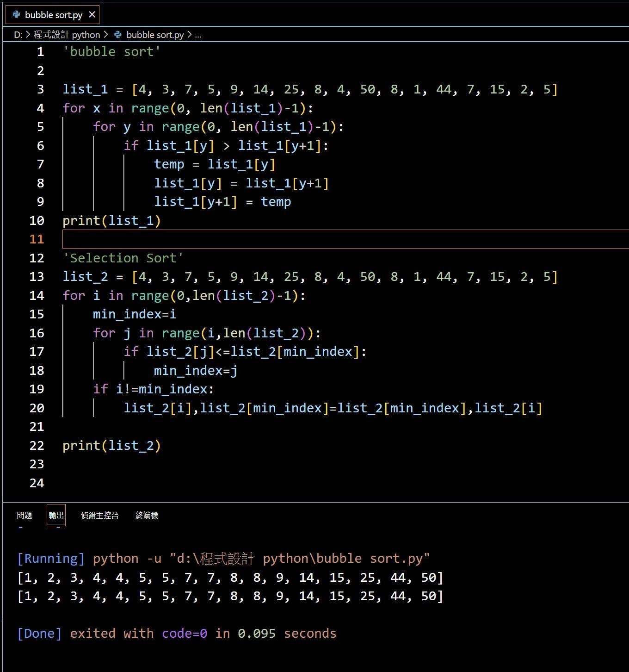This screenshot has height=672, width=629.
Task: Click the Python icon in the breadcrumb path
Action: (118, 35)
